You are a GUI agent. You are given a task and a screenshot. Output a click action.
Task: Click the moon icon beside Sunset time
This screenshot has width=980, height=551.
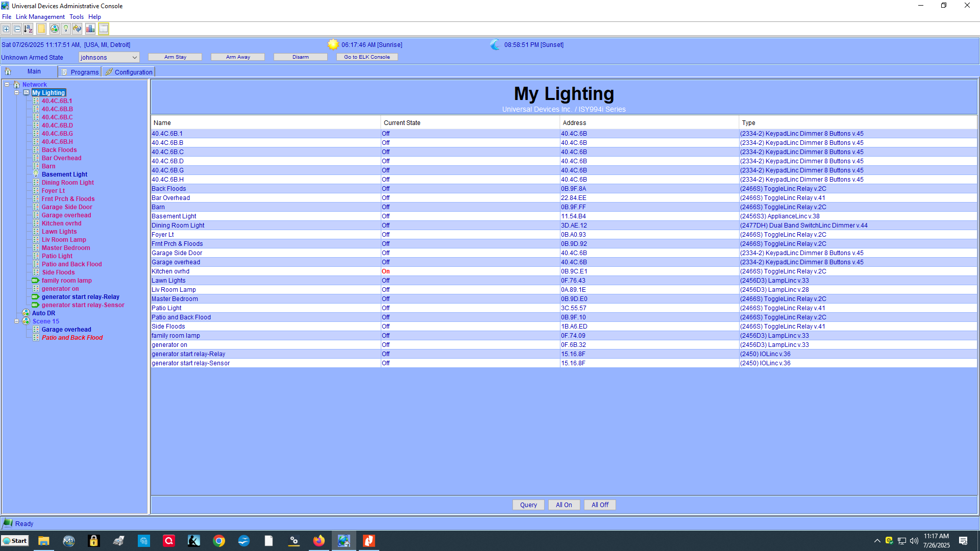[x=495, y=44]
